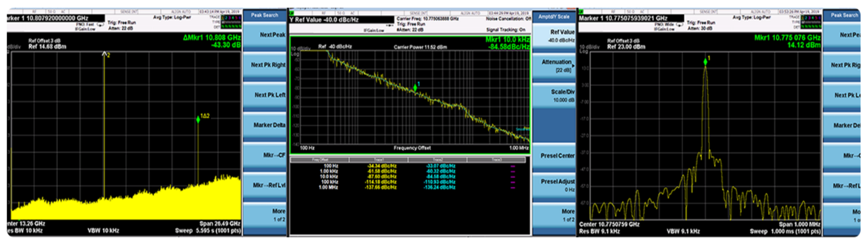Screen dimensions: 868x245
Task: Click Atten: 30 dB status in right analyzer
Action: 700,29
